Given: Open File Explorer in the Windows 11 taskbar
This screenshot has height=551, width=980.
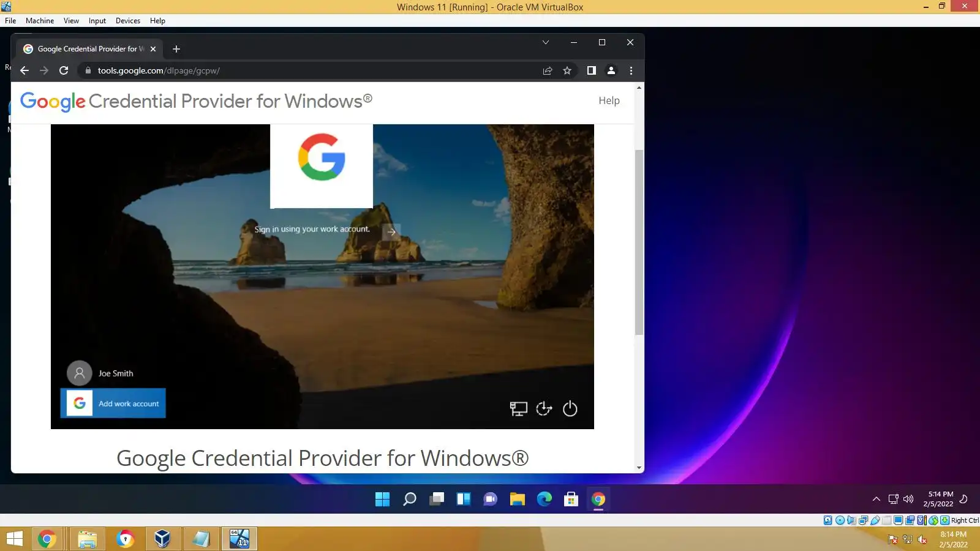Looking at the screenshot, I should tap(518, 500).
